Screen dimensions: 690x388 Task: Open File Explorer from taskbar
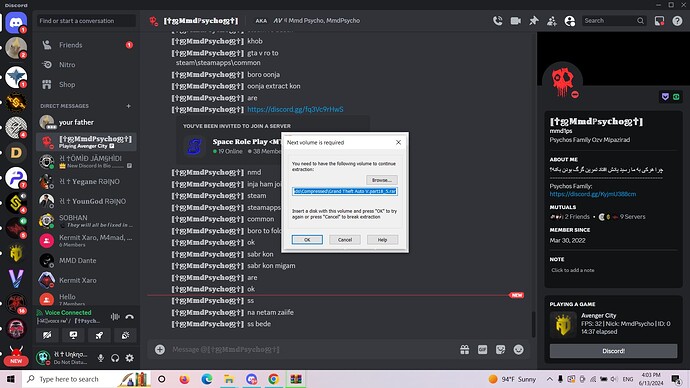(229, 379)
